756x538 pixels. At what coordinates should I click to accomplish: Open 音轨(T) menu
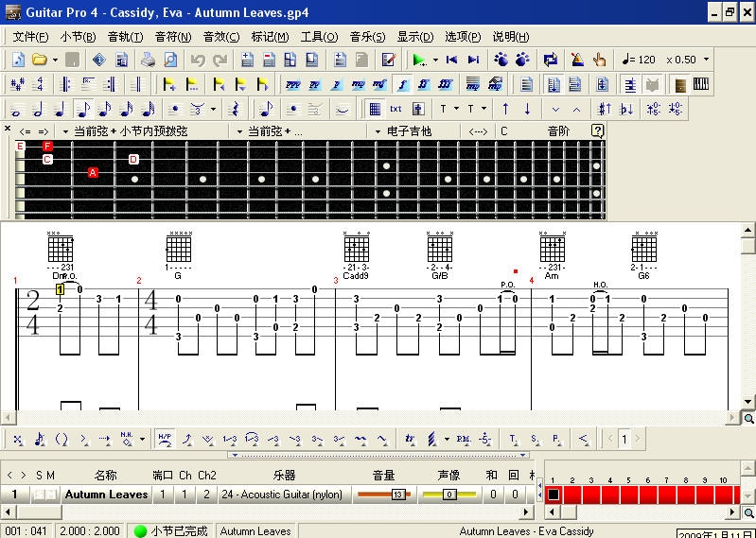tap(125, 37)
